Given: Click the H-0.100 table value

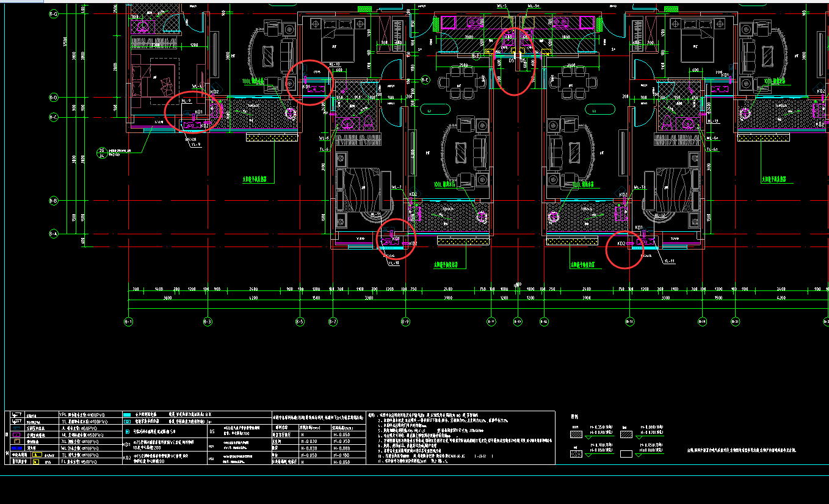Looking at the screenshot, I should [341, 455].
